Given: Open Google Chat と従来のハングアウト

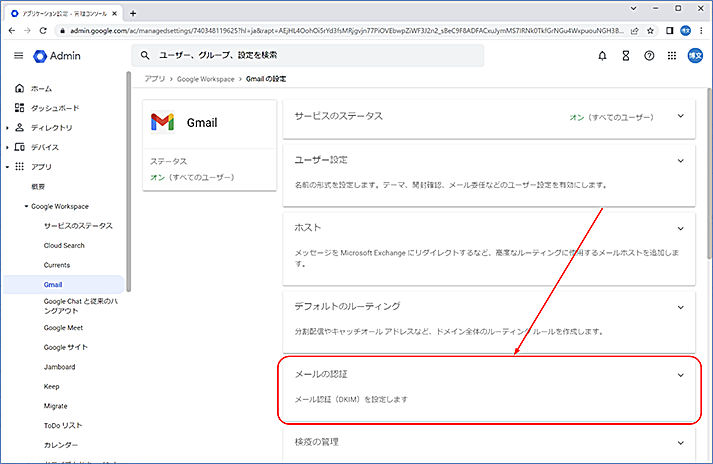Looking at the screenshot, I should [x=80, y=306].
